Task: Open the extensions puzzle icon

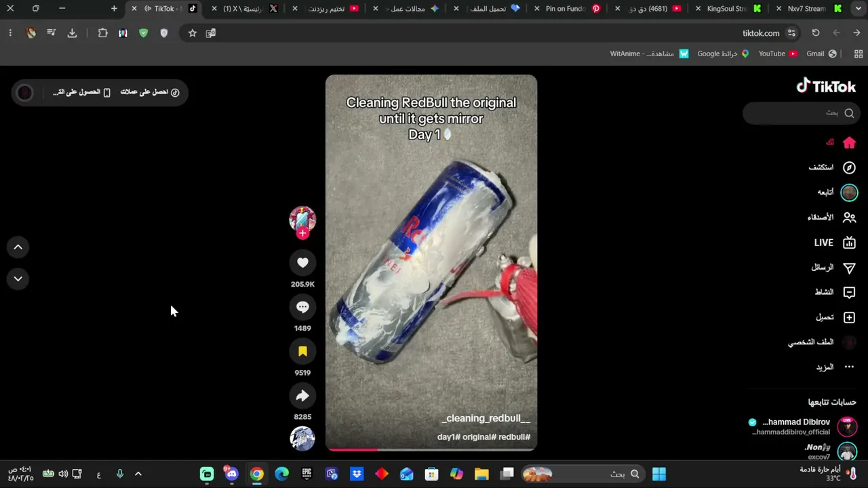Action: coord(102,33)
